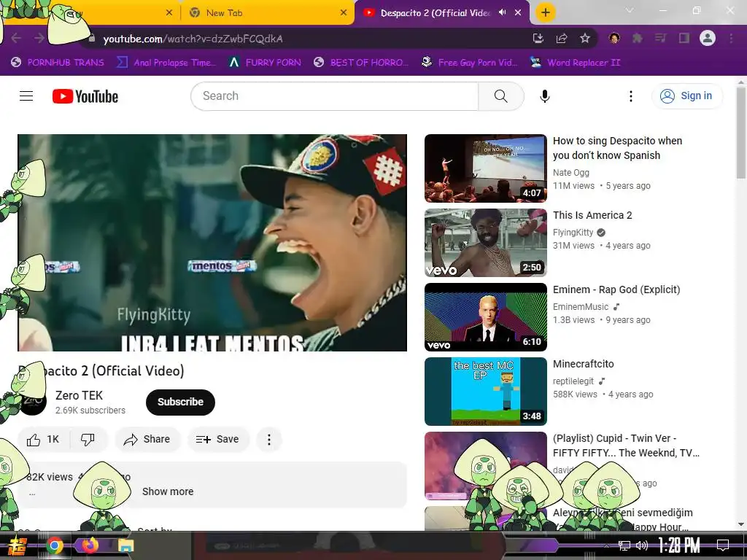Open Chrome three-dot menu
Image resolution: width=747 pixels, height=560 pixels.
(731, 39)
